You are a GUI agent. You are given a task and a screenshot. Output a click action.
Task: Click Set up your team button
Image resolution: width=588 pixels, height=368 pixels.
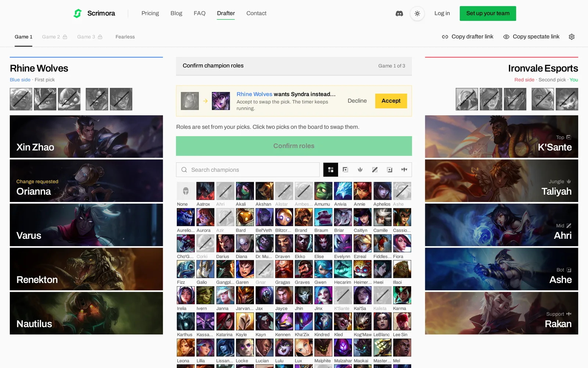(x=488, y=13)
